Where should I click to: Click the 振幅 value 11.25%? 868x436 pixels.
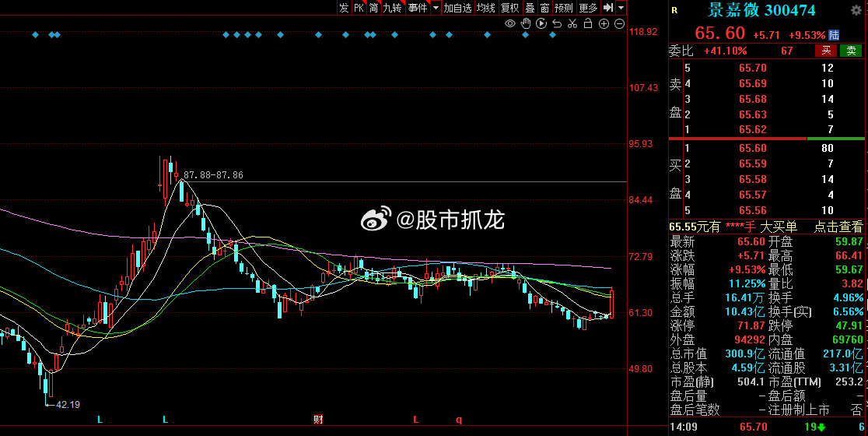(747, 283)
